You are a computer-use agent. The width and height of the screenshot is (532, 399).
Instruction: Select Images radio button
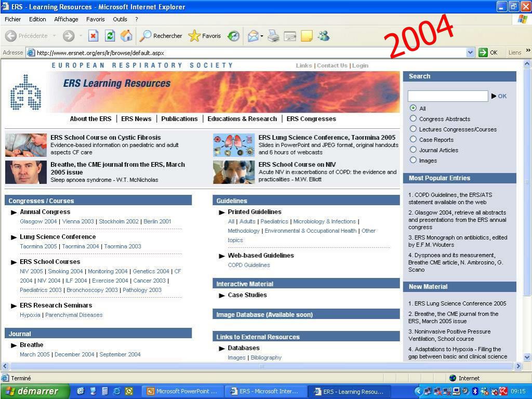(x=413, y=160)
